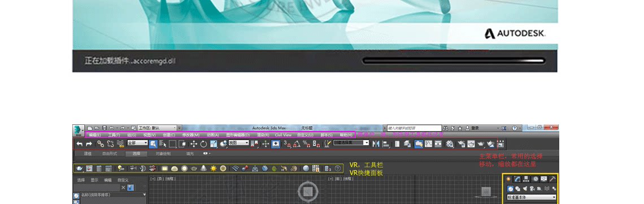Image resolution: width=644 pixels, height=204 pixels.
Task: Click the favorites star icon in title bar
Action: pyautogui.click(x=460, y=128)
